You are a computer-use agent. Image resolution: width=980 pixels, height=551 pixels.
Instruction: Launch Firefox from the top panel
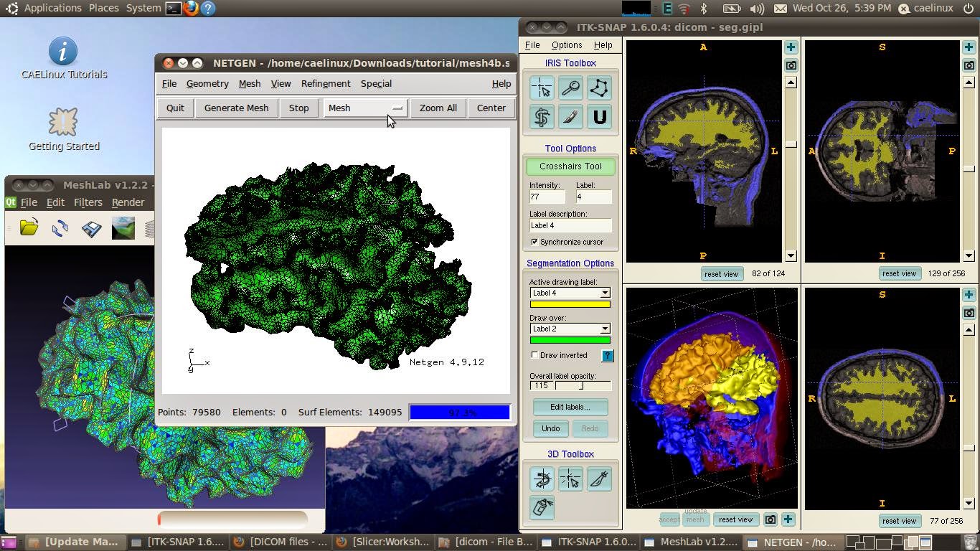pos(191,9)
